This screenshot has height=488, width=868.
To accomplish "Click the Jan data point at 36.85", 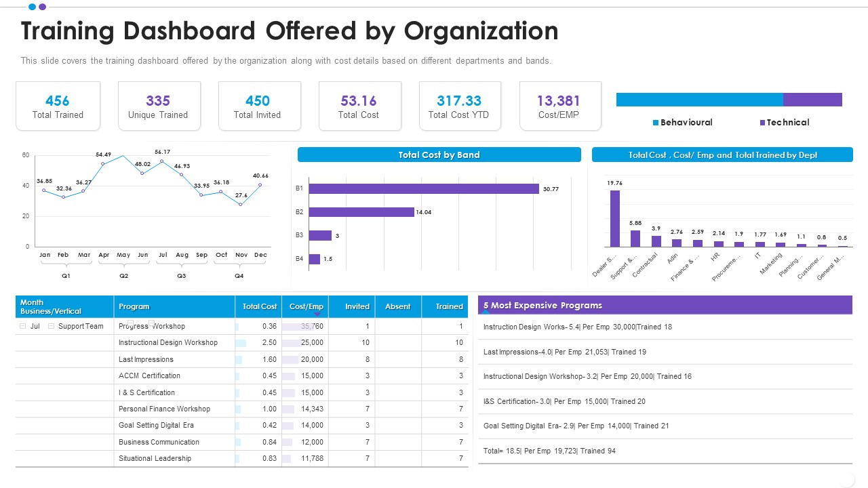I will [44, 190].
